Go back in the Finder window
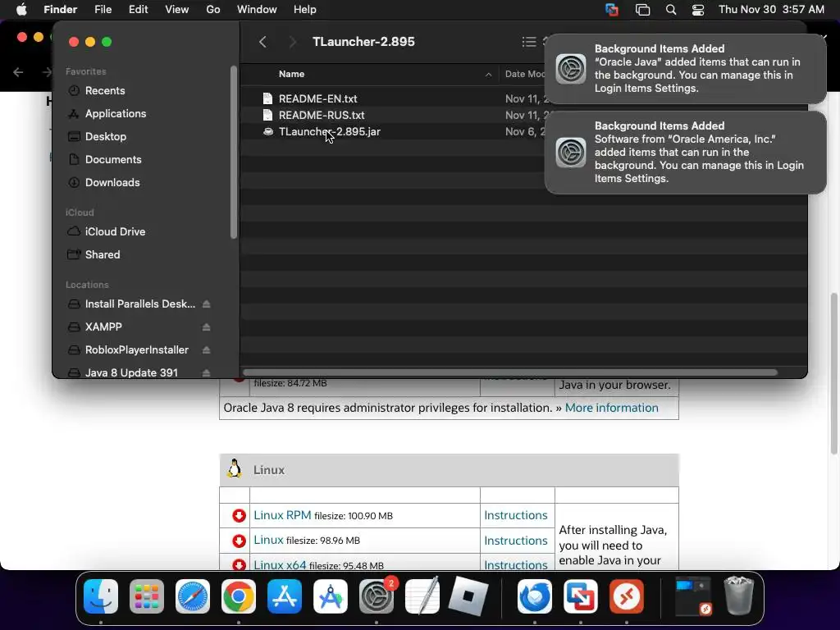Screen dimensions: 840x630 [x=262, y=42]
